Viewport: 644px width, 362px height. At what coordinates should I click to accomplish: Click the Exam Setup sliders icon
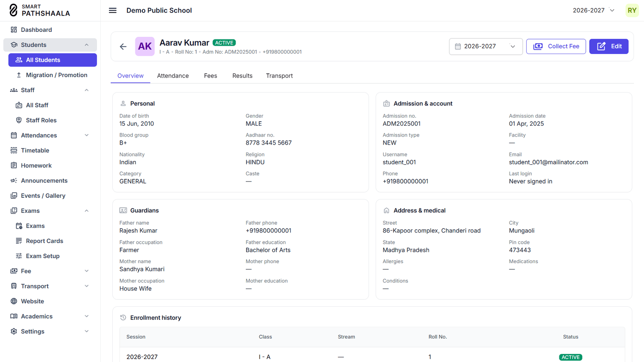[x=19, y=256]
